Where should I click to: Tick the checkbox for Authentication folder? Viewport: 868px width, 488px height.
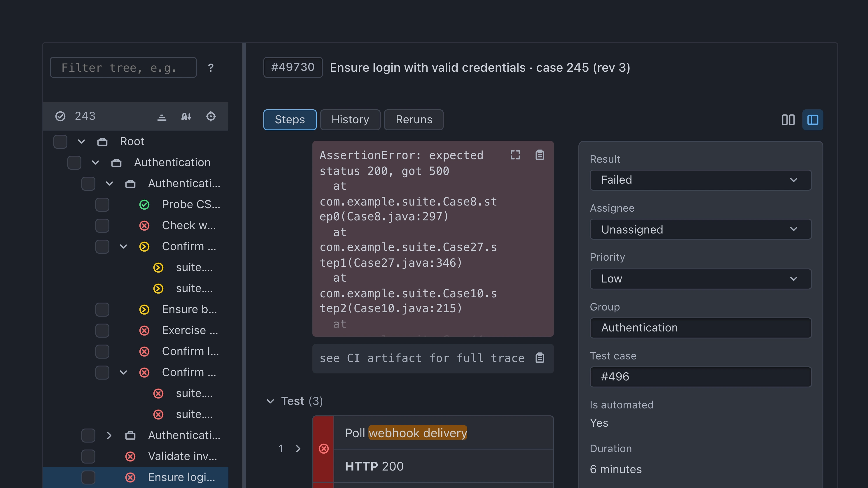tap(74, 162)
